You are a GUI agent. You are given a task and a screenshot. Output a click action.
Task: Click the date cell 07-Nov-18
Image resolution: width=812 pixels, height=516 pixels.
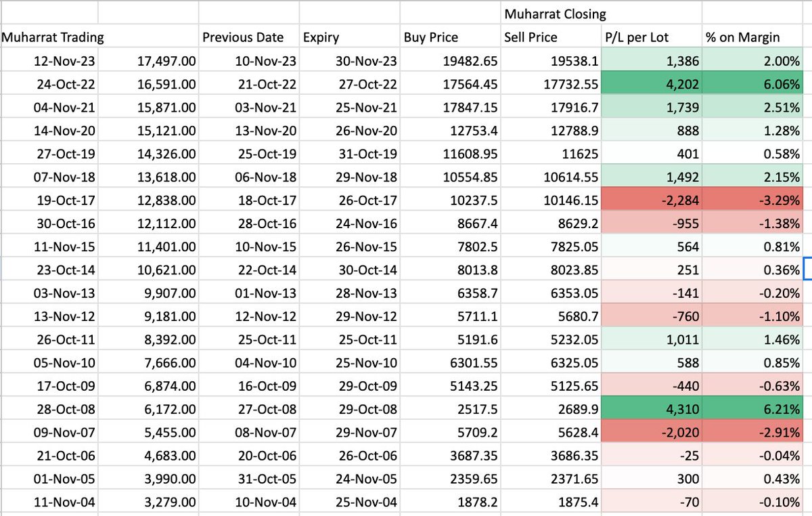[49, 177]
